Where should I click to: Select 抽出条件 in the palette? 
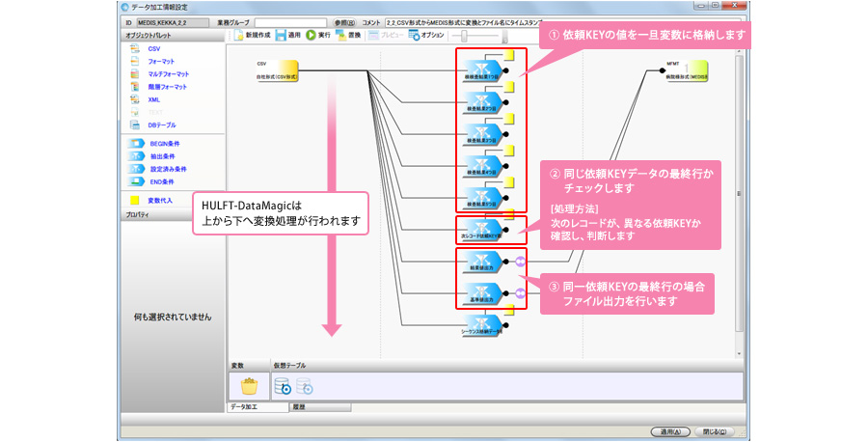160,155
